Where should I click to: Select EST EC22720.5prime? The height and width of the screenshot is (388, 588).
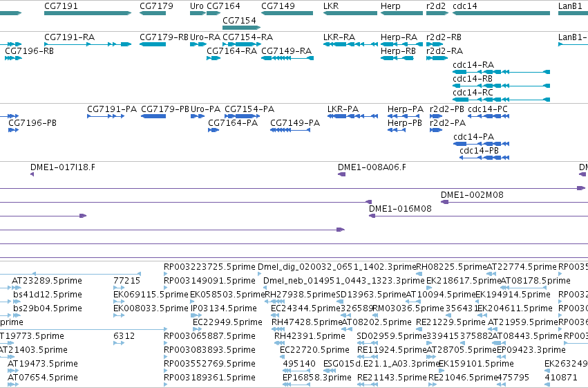(x=314, y=350)
